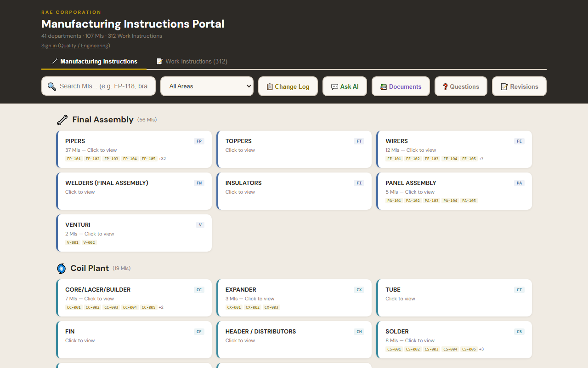Screen dimensions: 588x368
Task: Click the note icon on Work Instructions tab
Action: [159, 61]
